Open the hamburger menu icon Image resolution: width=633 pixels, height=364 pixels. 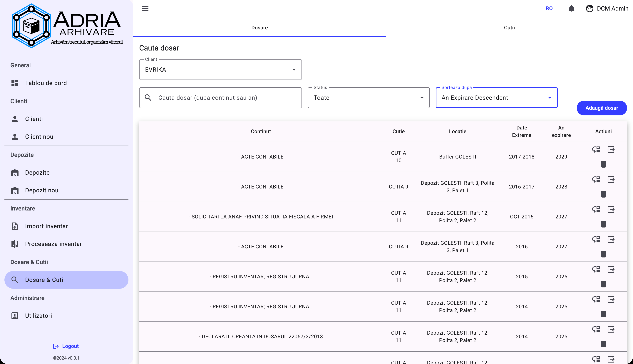click(145, 9)
